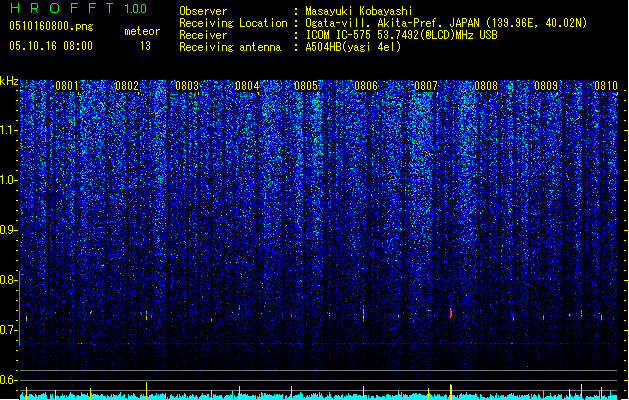Viewport: 629px width, 400px height.
Task: Click the red meteor echo after 0807
Action: click(x=451, y=313)
